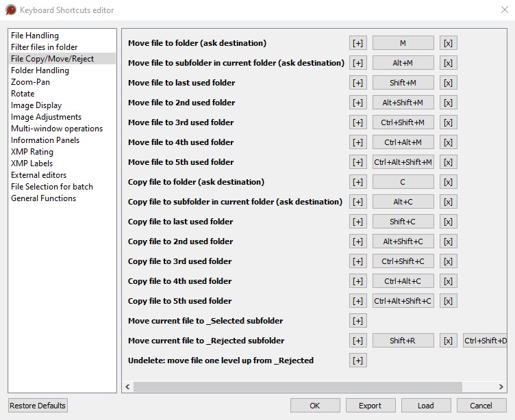The image size is (515, 420).
Task: Click [x] next to Shift+R shortcut
Action: click(x=448, y=341)
